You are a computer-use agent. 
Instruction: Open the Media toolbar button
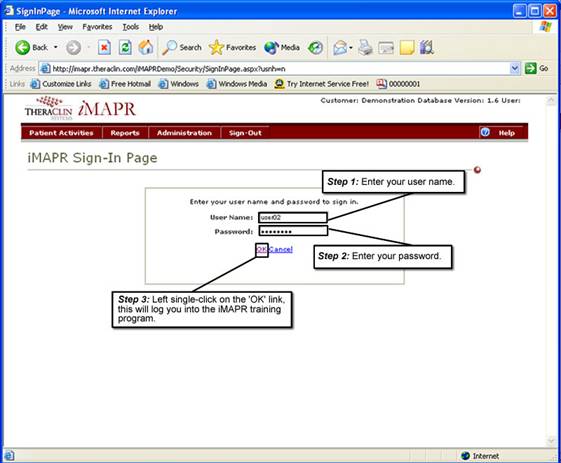(x=282, y=48)
